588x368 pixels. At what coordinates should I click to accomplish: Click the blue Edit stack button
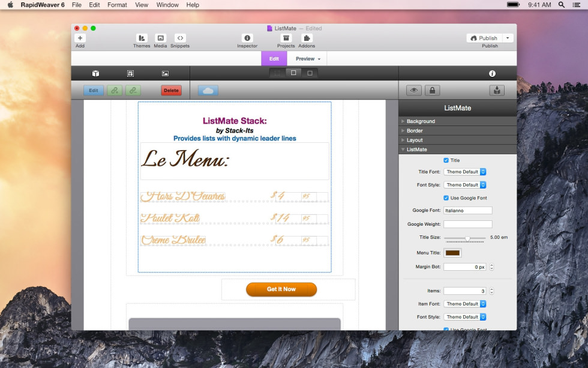pos(94,91)
